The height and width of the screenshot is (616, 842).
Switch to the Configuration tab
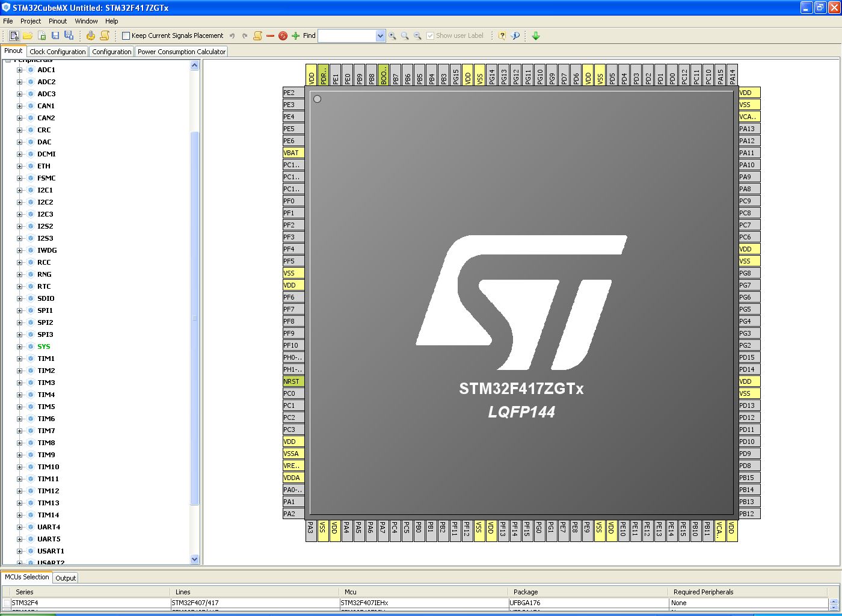coord(112,52)
